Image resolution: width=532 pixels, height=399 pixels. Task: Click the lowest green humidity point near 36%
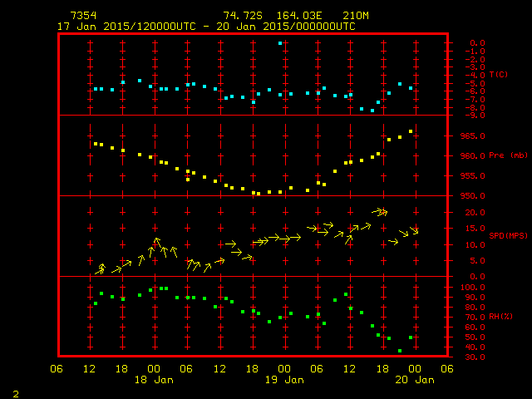coord(400,351)
